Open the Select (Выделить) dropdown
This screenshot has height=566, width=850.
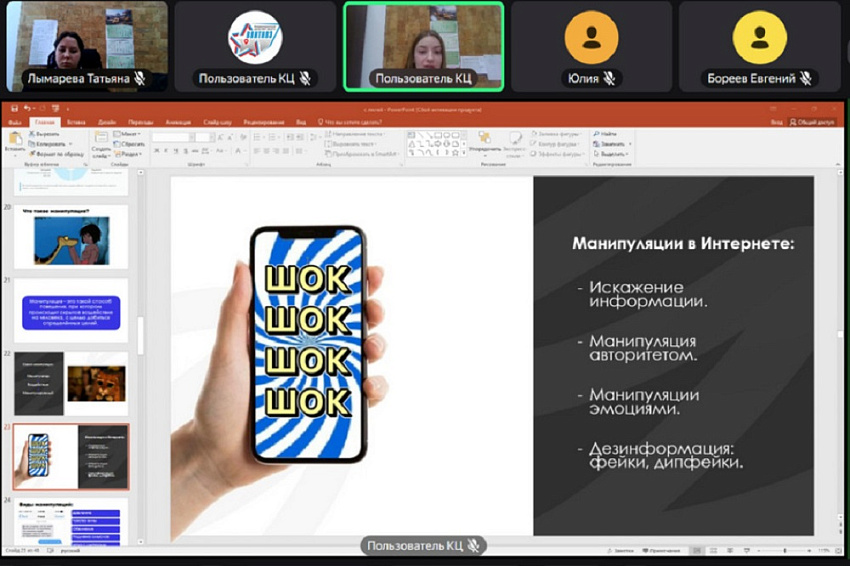click(x=612, y=154)
